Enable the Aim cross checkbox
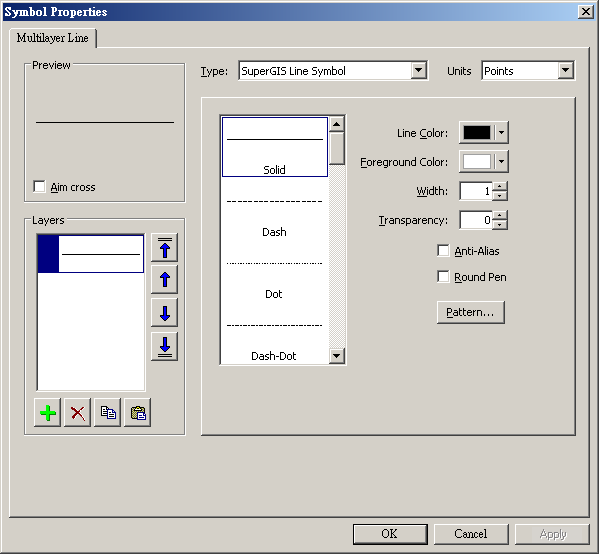This screenshot has height=554, width=599. [39, 187]
